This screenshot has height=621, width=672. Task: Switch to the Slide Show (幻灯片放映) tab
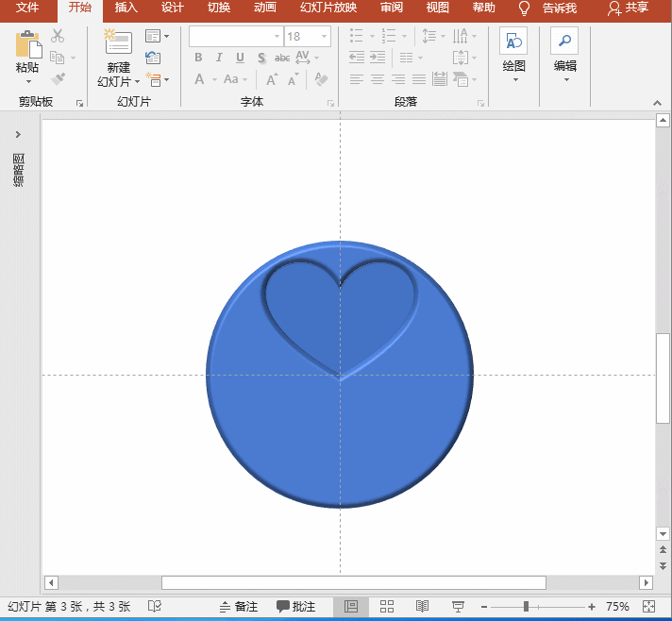coord(328,8)
